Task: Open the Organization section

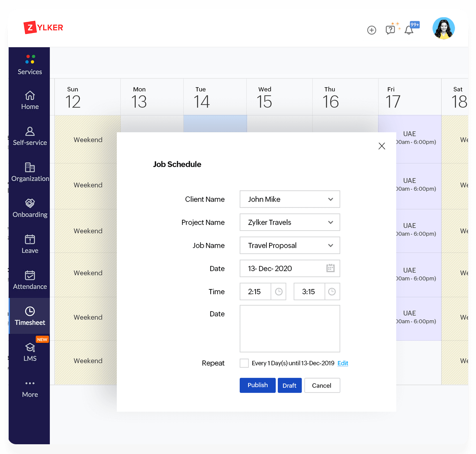Action: click(30, 172)
